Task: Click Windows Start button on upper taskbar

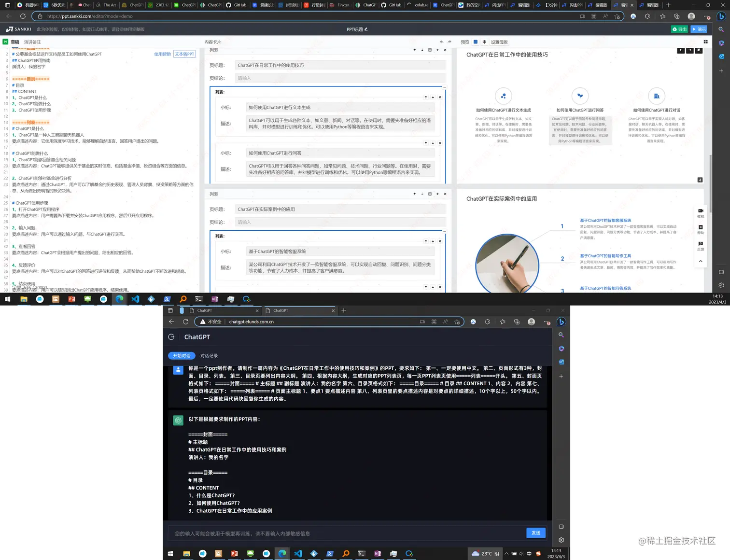Action: pos(7,299)
